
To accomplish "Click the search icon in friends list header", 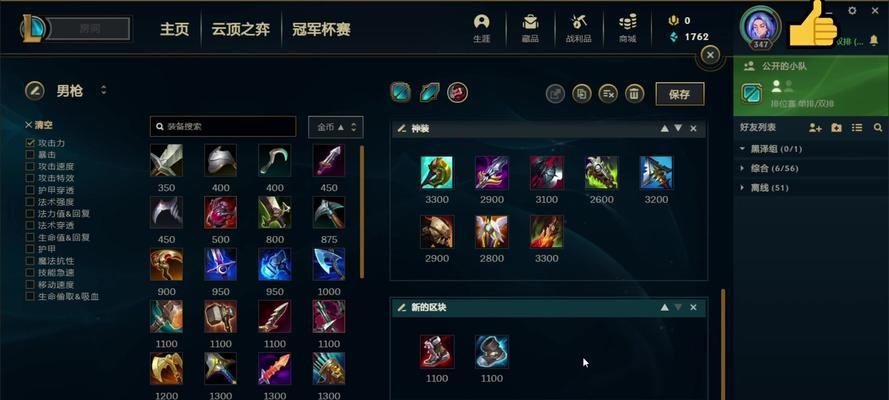I will (878, 128).
